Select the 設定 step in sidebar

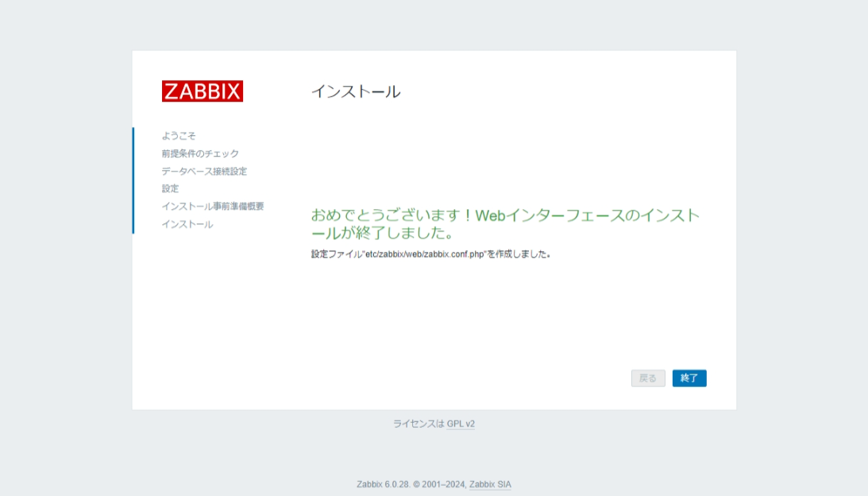click(170, 188)
